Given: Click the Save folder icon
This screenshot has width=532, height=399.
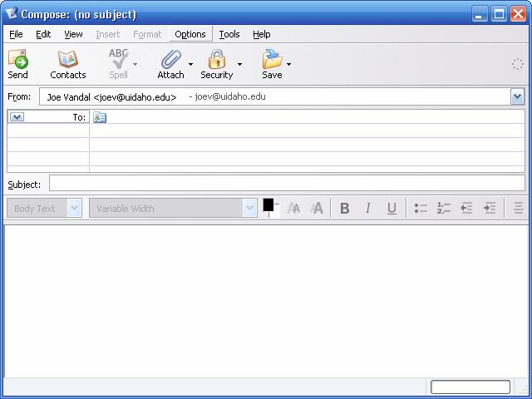Looking at the screenshot, I should [272, 59].
